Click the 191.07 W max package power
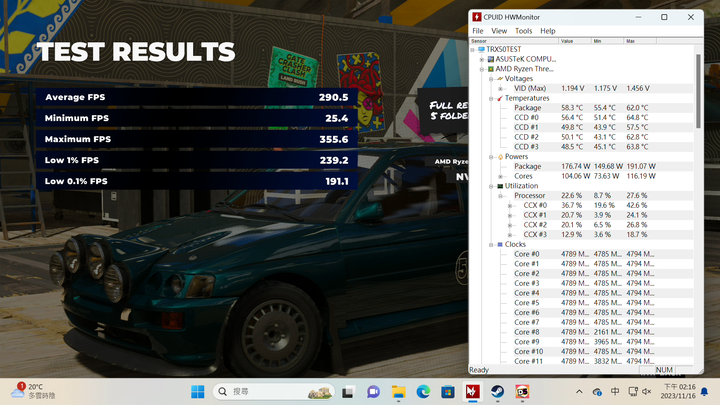Image resolution: width=720 pixels, height=405 pixels. pos(641,166)
